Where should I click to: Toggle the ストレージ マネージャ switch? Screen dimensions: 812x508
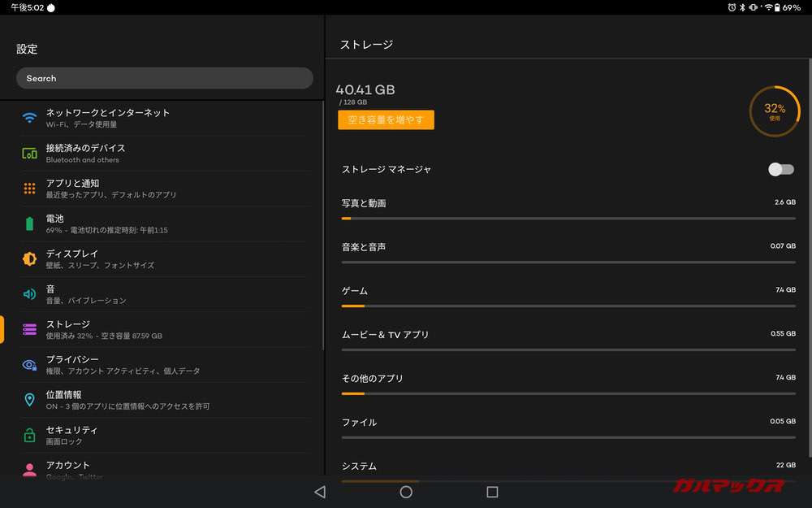[x=780, y=169]
